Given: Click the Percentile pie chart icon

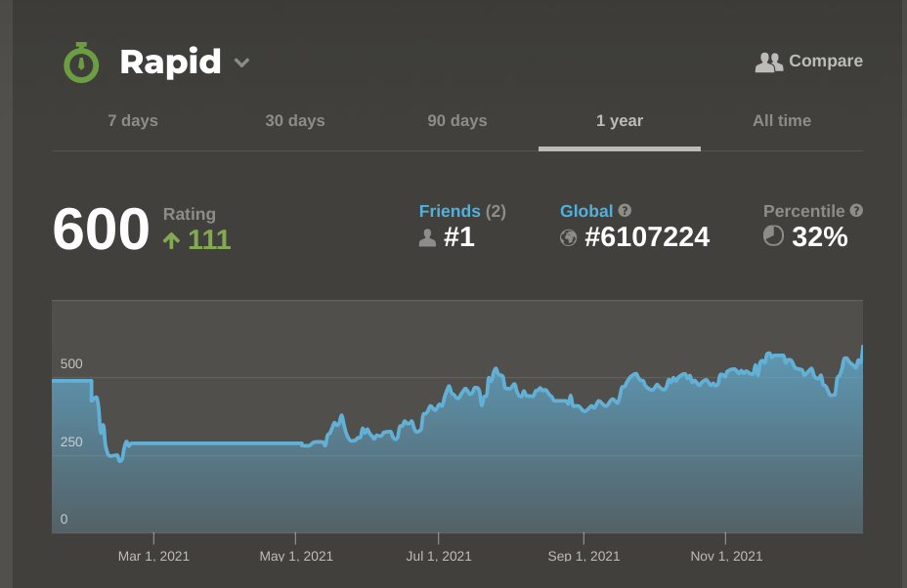Looking at the screenshot, I should pyautogui.click(x=773, y=236).
